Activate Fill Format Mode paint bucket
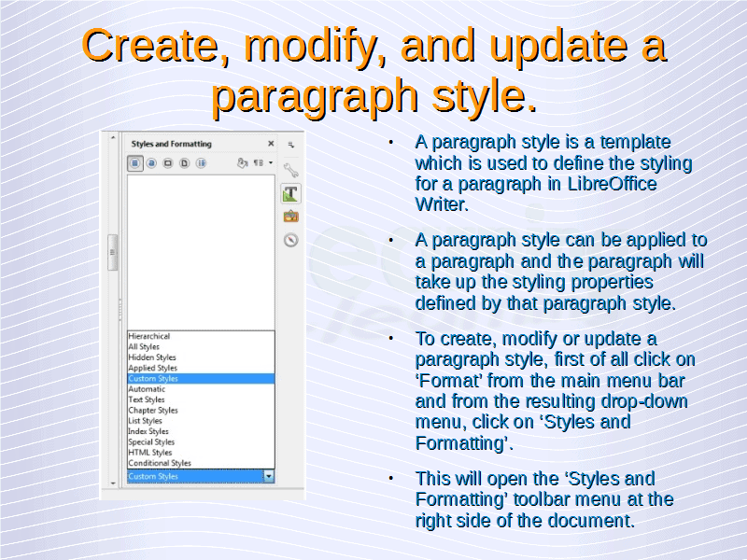This screenshot has height=560, width=747. click(x=242, y=163)
